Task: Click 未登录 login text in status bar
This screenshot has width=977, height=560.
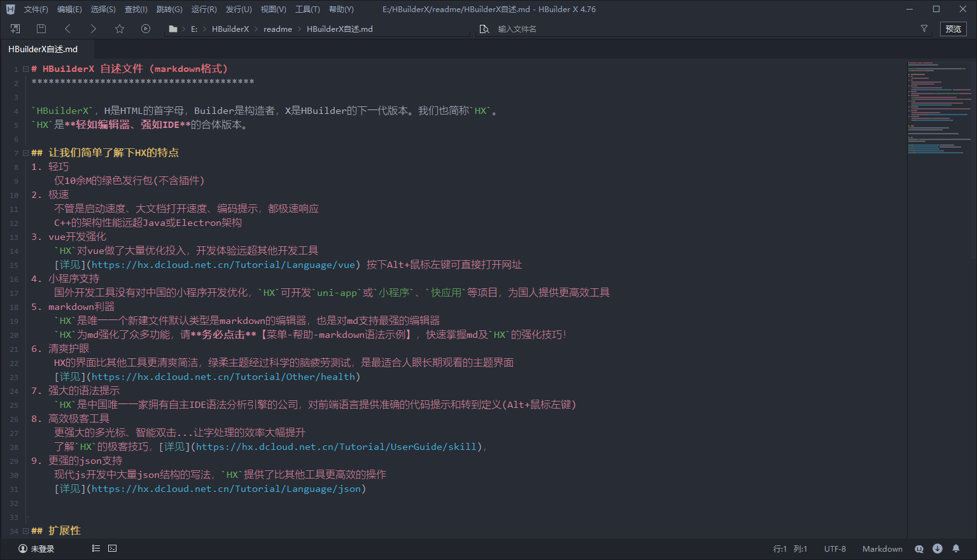Action: click(x=43, y=549)
